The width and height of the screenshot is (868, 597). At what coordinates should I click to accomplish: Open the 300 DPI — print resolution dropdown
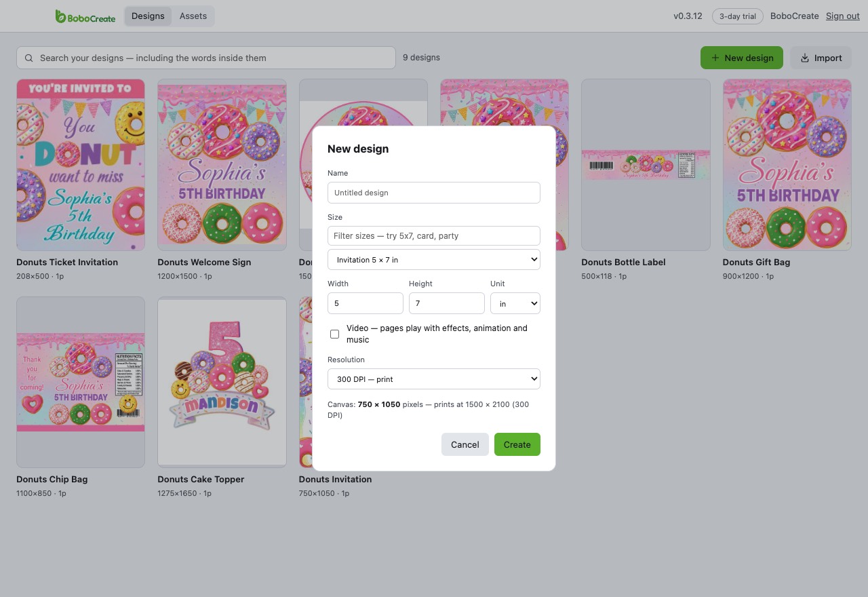434,379
